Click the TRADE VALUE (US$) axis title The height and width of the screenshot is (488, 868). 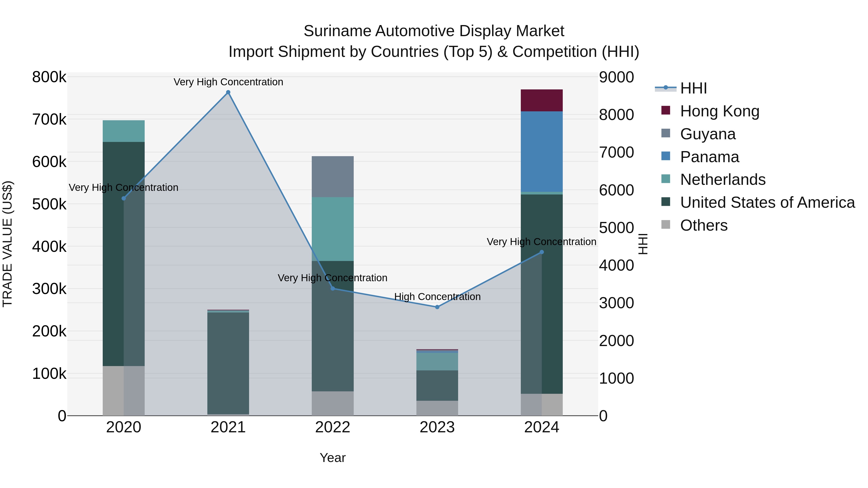[x=7, y=244]
